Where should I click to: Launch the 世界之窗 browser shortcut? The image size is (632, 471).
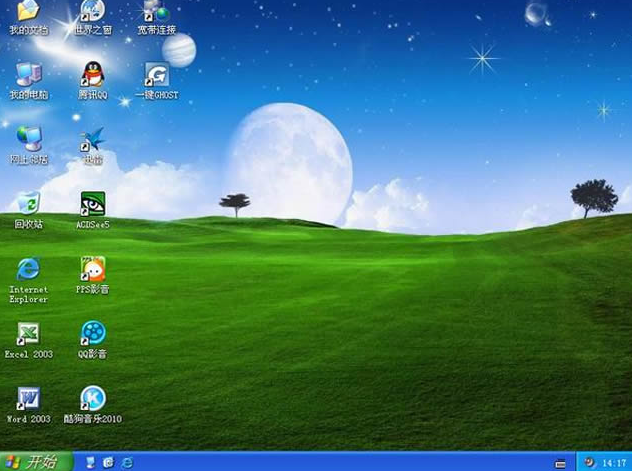point(93,12)
